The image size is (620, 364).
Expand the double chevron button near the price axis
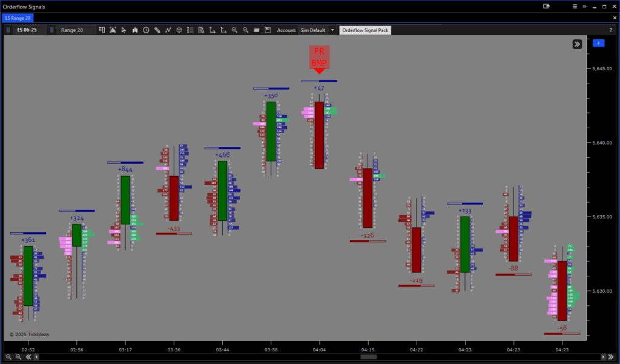[x=576, y=44]
